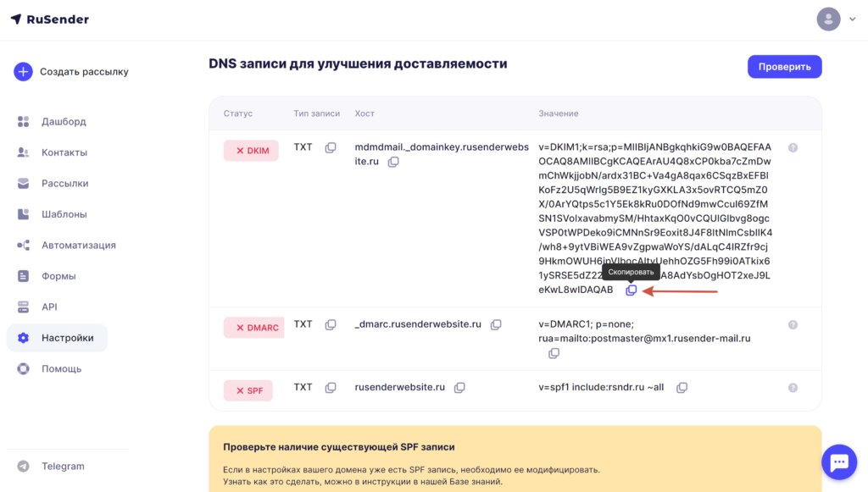Show help for the DKIM record
Image resolution: width=868 pixels, height=492 pixels.
click(x=793, y=147)
